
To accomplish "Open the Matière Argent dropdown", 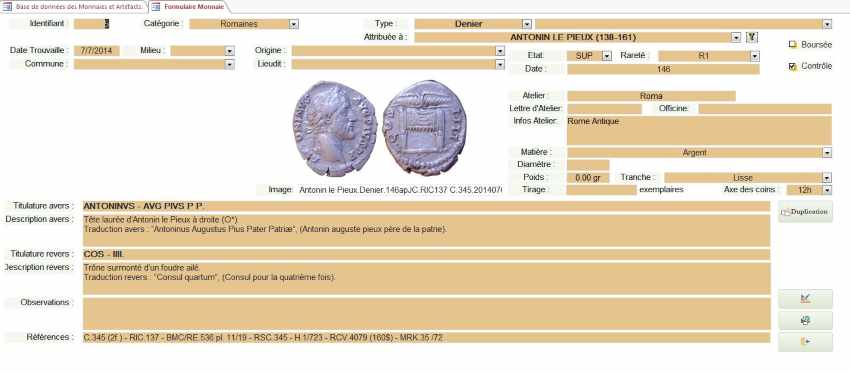I will coord(827,153).
